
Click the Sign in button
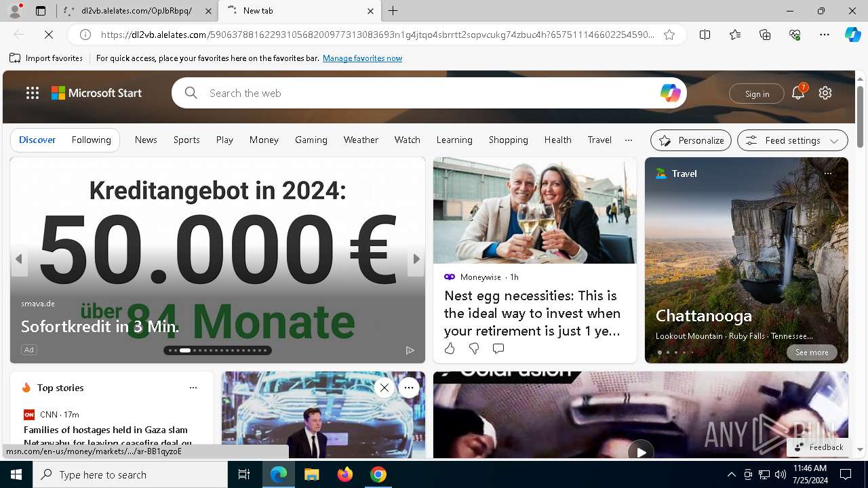pos(757,94)
